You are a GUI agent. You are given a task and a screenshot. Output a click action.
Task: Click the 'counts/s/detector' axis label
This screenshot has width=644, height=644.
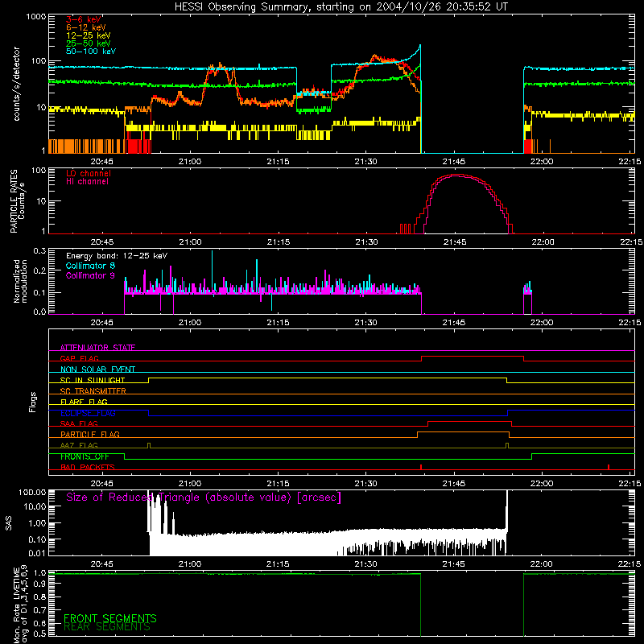[16, 84]
